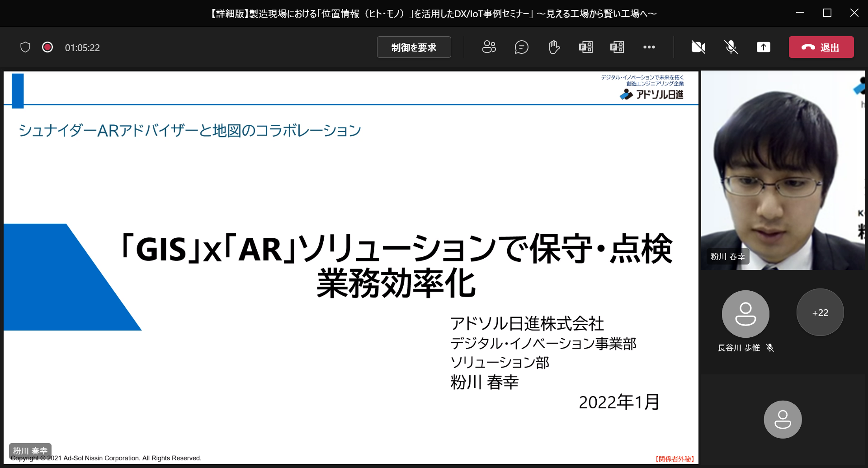Screen dimensions: 868x468
Task: Select the video tile of 粉川 春幸
Action: pyautogui.click(x=783, y=170)
